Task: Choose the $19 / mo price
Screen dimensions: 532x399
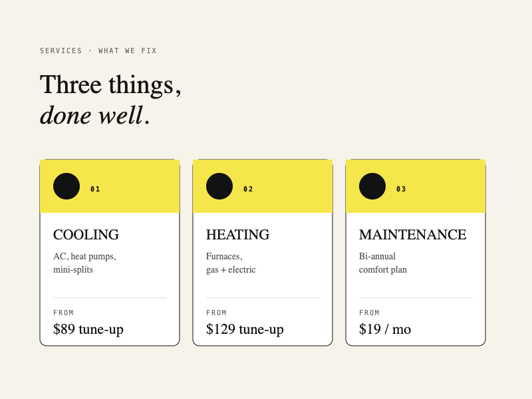Action: coord(385,329)
